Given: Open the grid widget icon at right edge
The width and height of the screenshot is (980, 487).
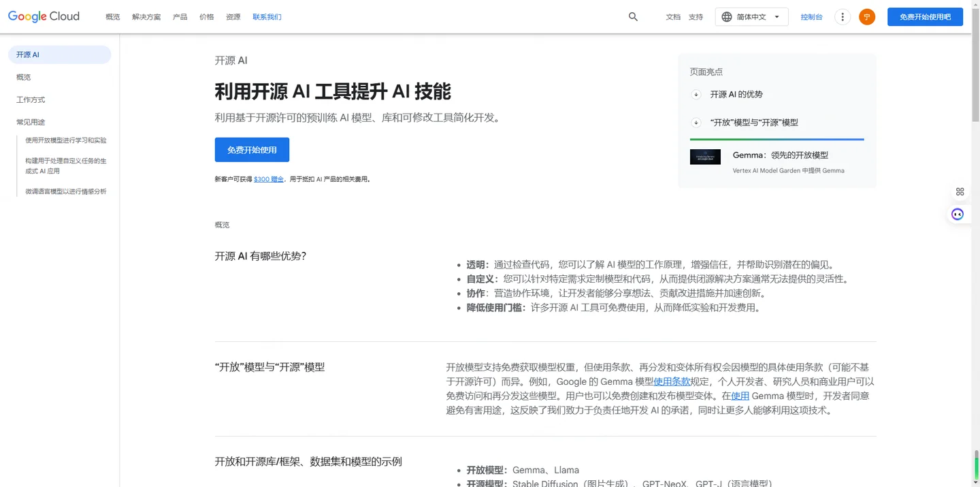Looking at the screenshot, I should 960,191.
